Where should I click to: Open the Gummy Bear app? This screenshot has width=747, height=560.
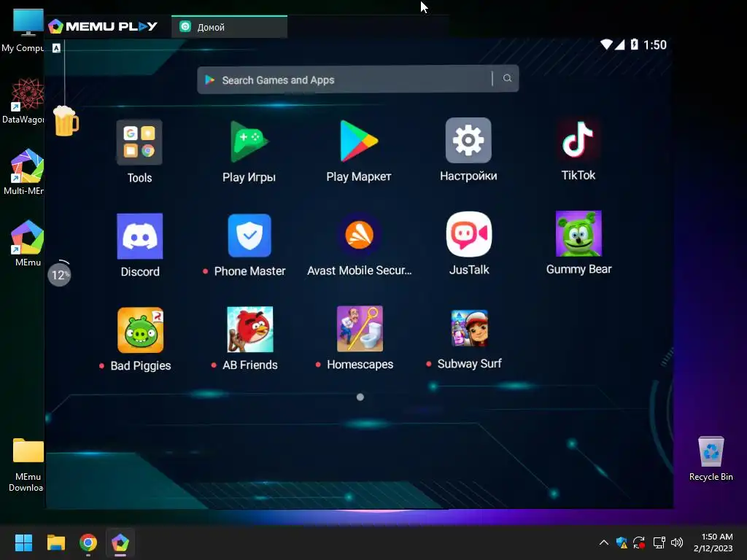click(x=578, y=233)
